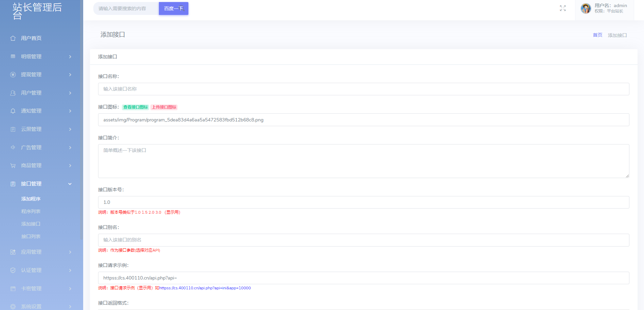644x310 pixels.
Task: Click the 查看接口图标 view link
Action: (x=135, y=107)
